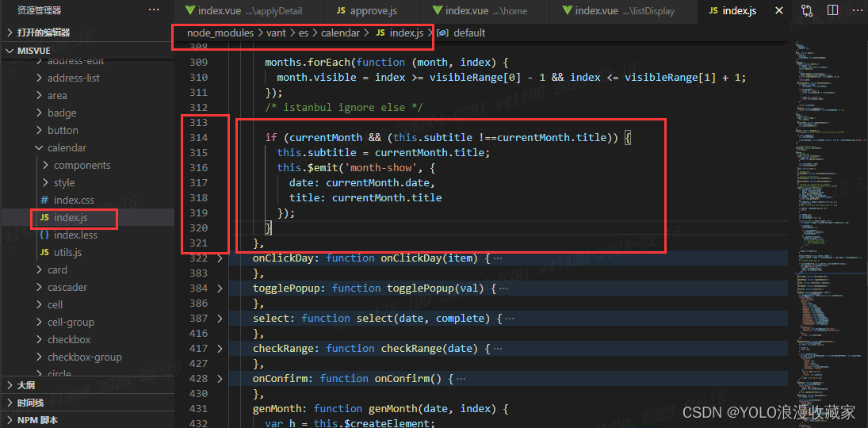Unfold togglePopup using the gutter chevron at line 384
Viewport: 868px width, 428px height.
pyautogui.click(x=220, y=289)
